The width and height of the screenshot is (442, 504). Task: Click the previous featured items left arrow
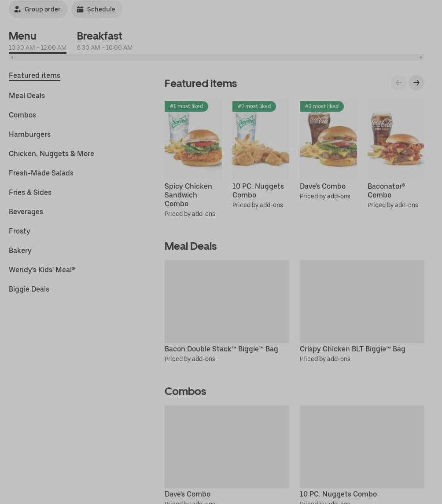(x=399, y=83)
